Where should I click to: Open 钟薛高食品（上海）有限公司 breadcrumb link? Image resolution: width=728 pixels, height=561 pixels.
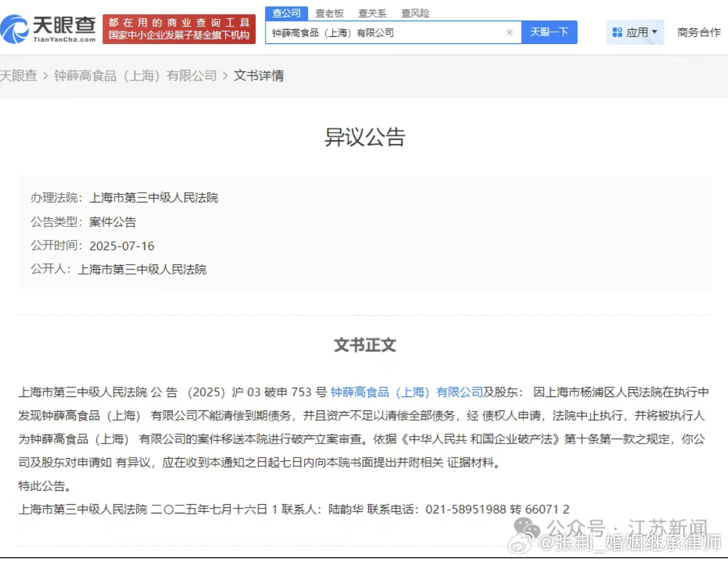coord(135,75)
